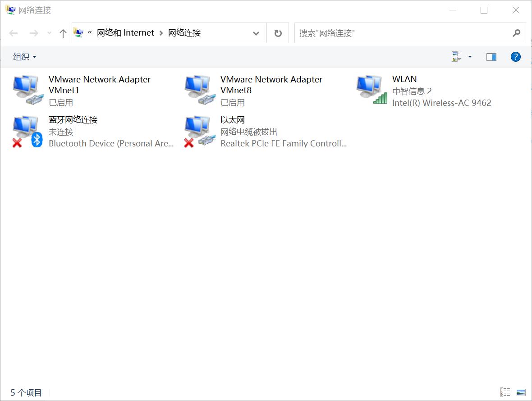Screen dimensions: 532x401
Task: Toggle the preview pane
Action: pyautogui.click(x=491, y=56)
